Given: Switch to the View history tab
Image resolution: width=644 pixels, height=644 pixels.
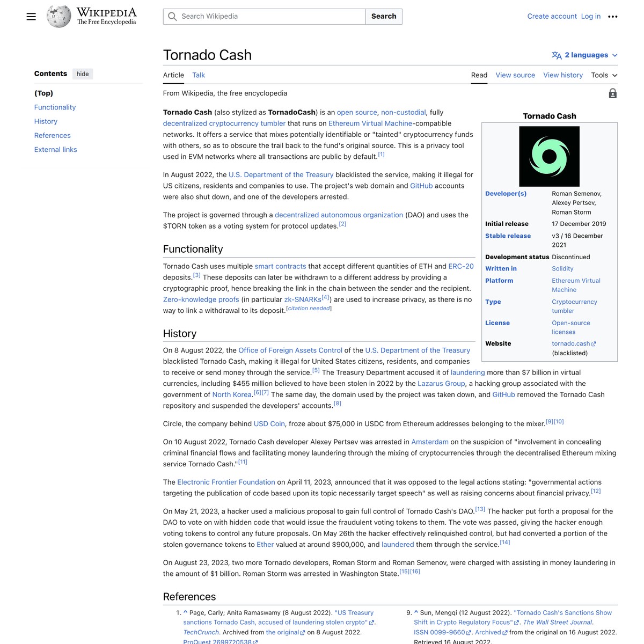Looking at the screenshot, I should (x=562, y=75).
